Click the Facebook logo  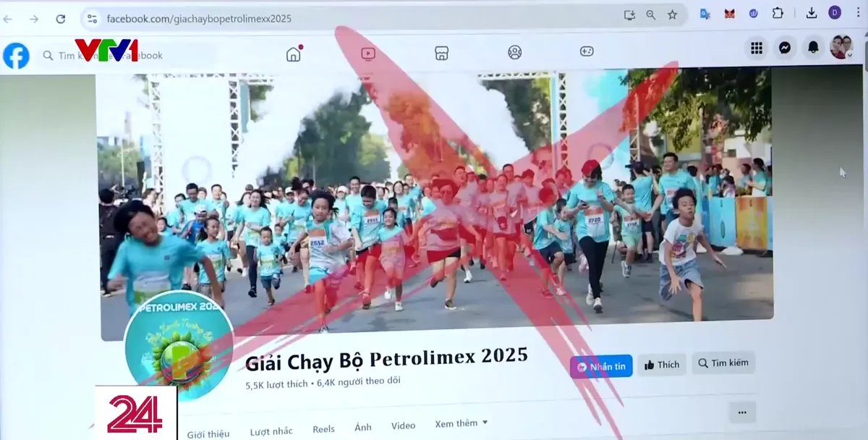pos(16,56)
